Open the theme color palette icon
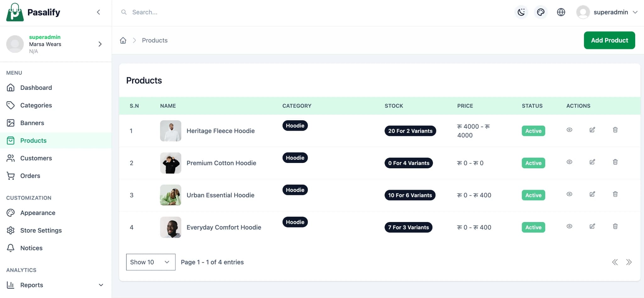 coord(541,12)
